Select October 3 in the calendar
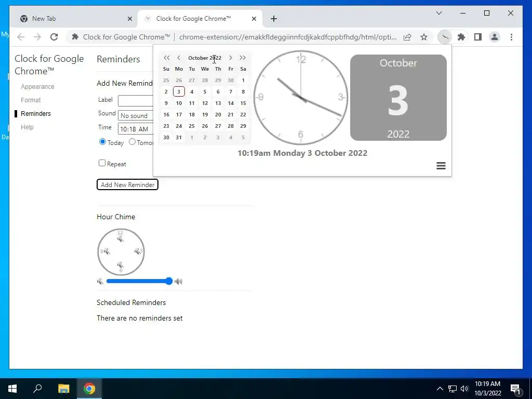This screenshot has width=532, height=399. (179, 91)
